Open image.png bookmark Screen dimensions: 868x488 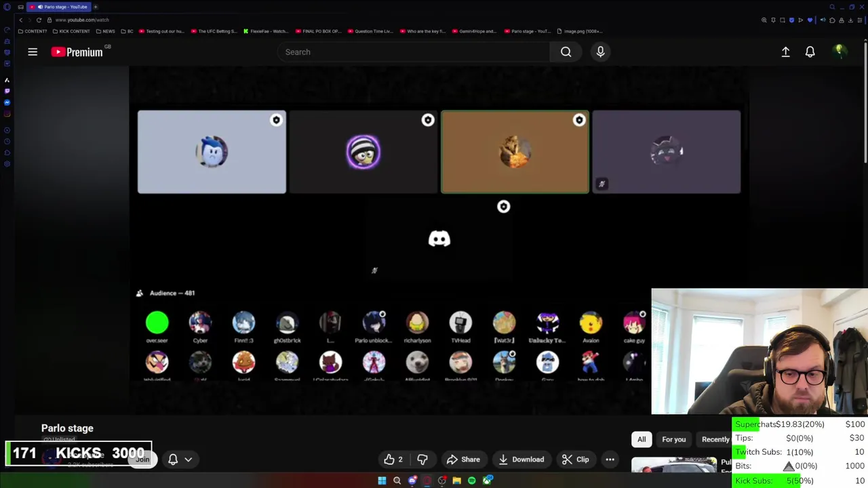580,31
